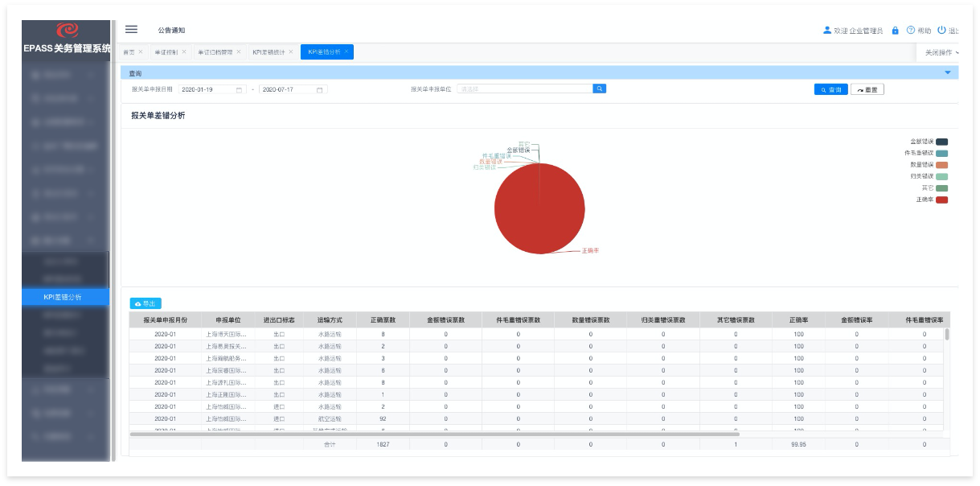The height and width of the screenshot is (486, 980).
Task: Close the 单证归档管理 tab
Action: pos(238,51)
